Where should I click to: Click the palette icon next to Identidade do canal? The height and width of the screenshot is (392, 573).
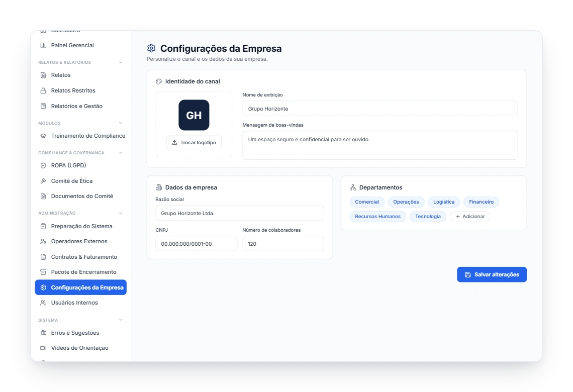[x=159, y=81]
